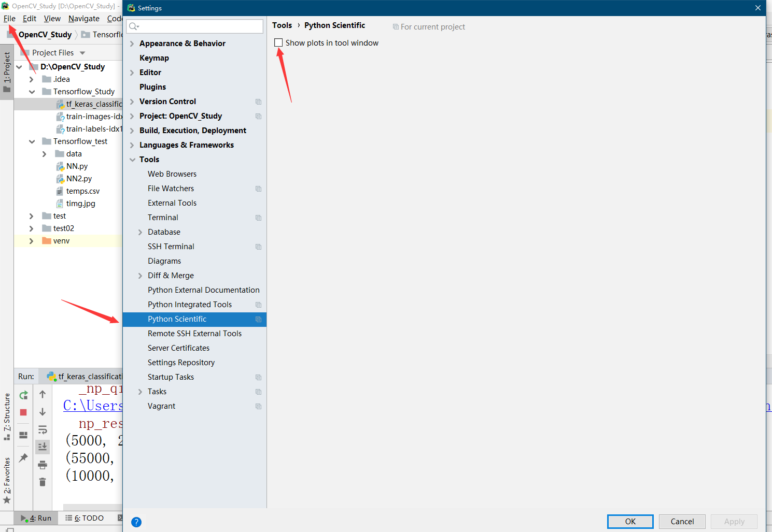The image size is (772, 532).
Task: Toggle the split console layout icon
Action: pyautogui.click(x=23, y=435)
